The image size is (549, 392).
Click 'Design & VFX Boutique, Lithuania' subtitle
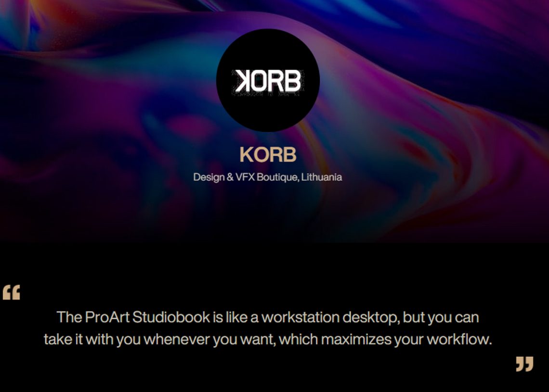coord(267,177)
